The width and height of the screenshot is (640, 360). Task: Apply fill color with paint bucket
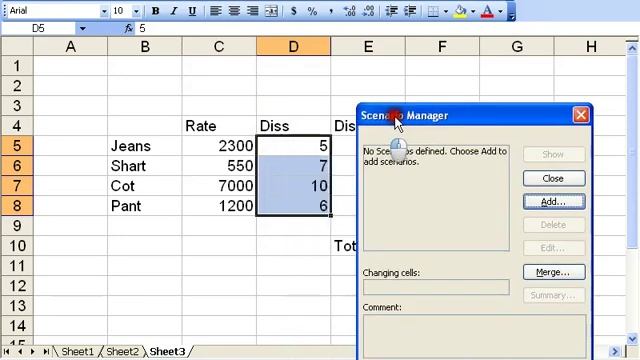pyautogui.click(x=460, y=11)
